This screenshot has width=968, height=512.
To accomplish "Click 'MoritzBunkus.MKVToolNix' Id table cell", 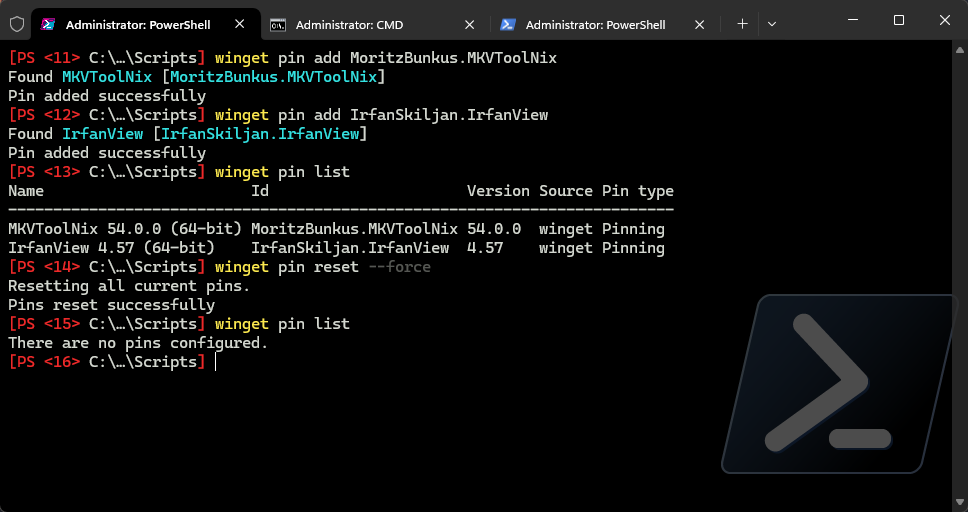I will tap(354, 229).
